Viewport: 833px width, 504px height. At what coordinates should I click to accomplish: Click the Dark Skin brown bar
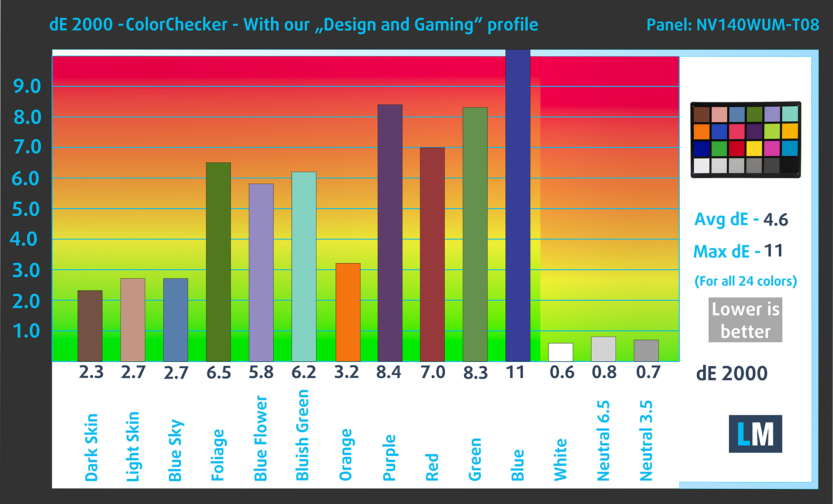(90, 326)
